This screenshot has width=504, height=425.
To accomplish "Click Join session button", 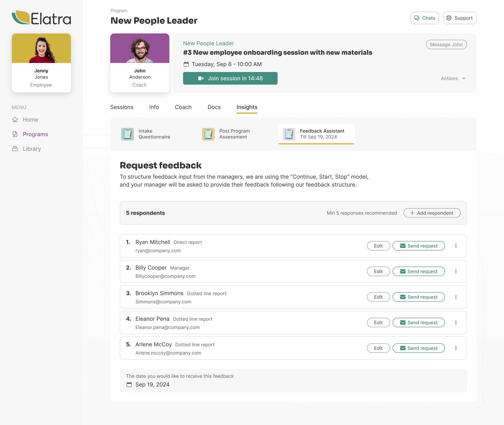I will pyautogui.click(x=230, y=78).
